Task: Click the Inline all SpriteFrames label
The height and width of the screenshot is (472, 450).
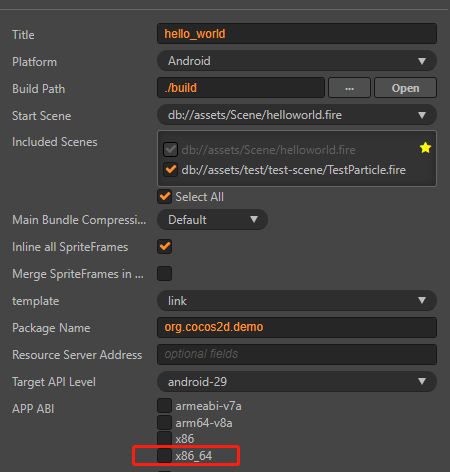Action: (x=70, y=247)
